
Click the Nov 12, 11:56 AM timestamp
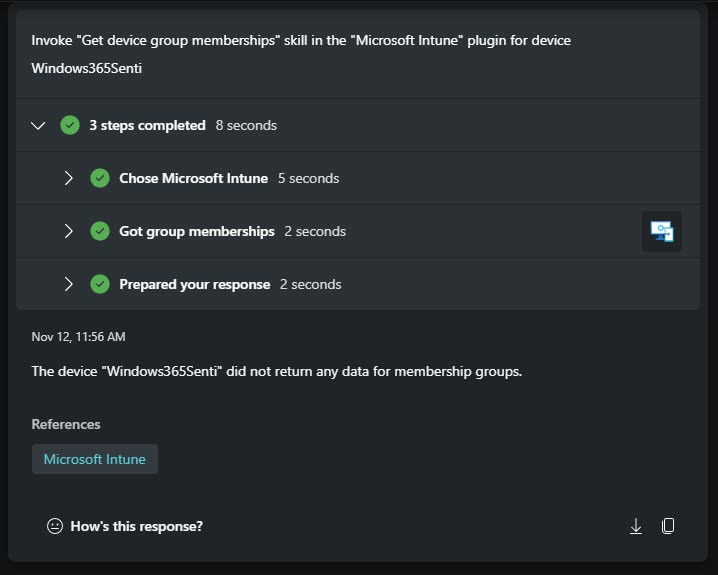coord(78,337)
